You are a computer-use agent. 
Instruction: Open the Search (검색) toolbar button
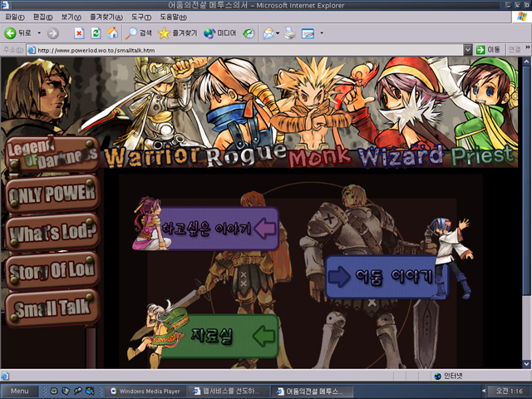(139, 33)
